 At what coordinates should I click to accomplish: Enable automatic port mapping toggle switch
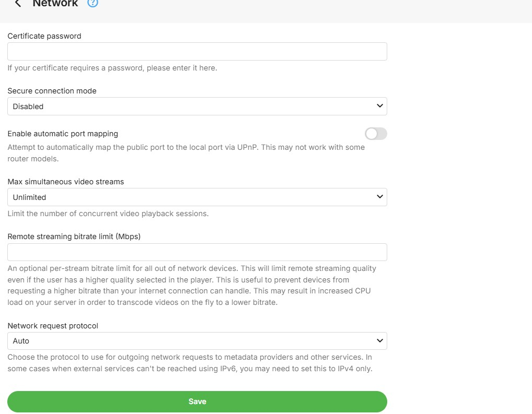point(376,134)
